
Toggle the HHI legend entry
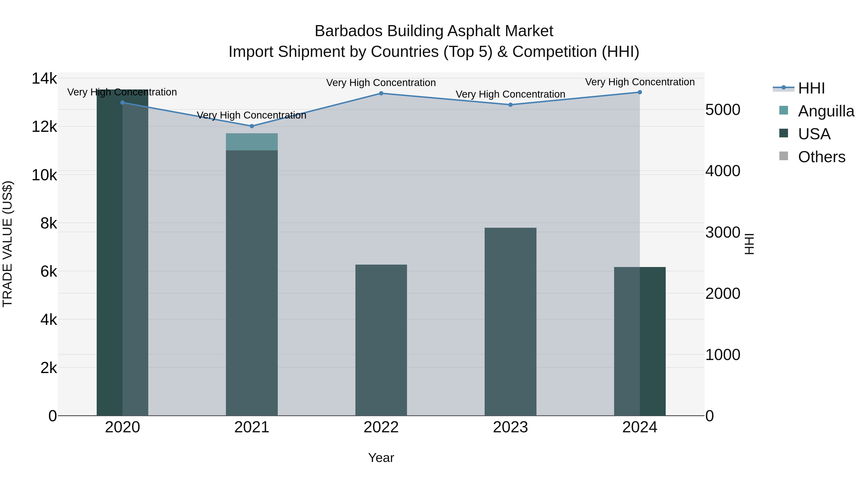point(799,88)
